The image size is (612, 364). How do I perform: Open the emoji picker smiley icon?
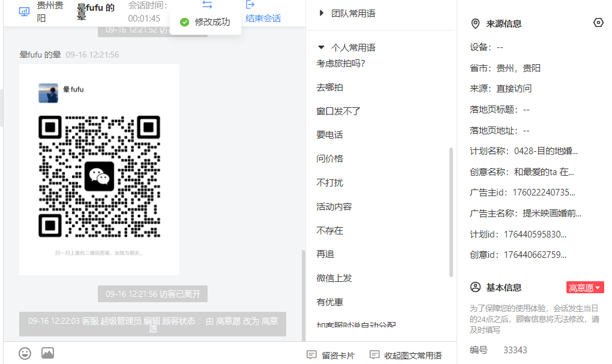[25, 353]
